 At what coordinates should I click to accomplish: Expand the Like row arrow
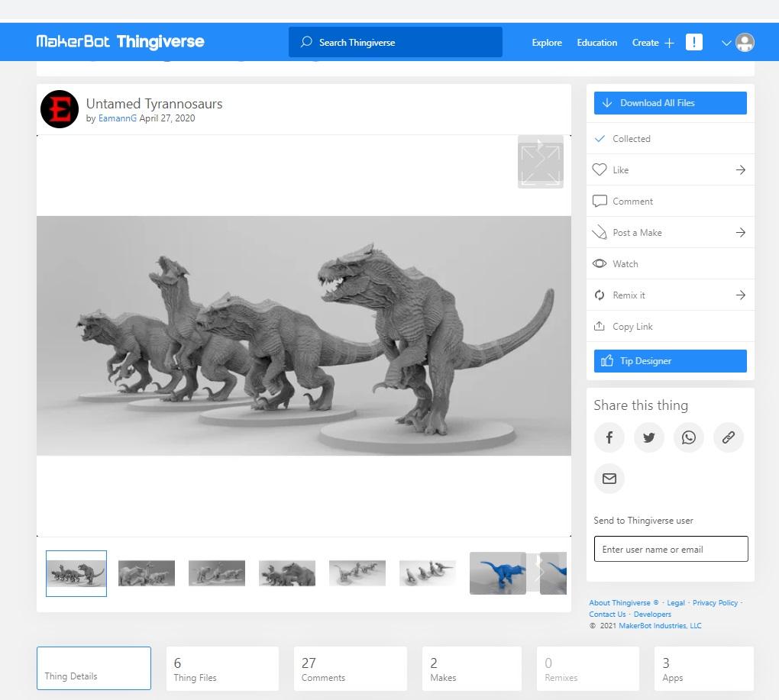pyautogui.click(x=740, y=169)
